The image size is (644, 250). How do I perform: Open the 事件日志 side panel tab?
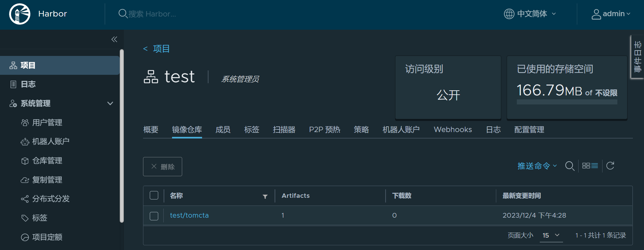637,57
